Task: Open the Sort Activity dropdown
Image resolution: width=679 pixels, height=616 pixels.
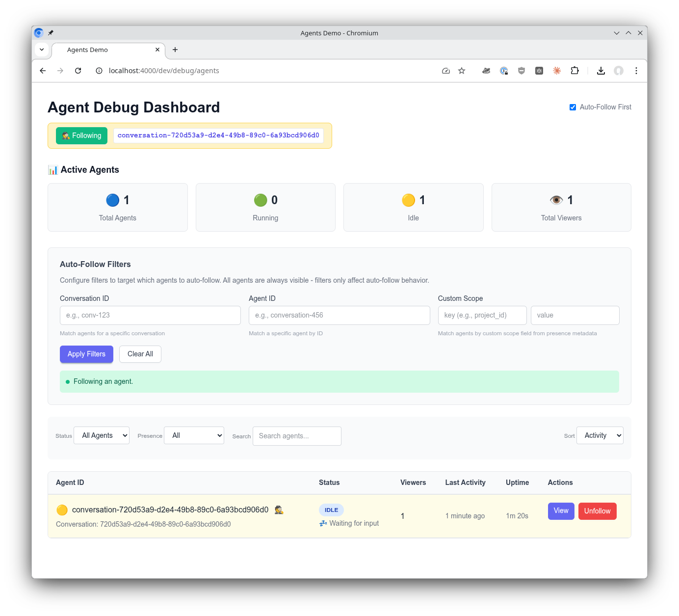Action: coord(600,435)
